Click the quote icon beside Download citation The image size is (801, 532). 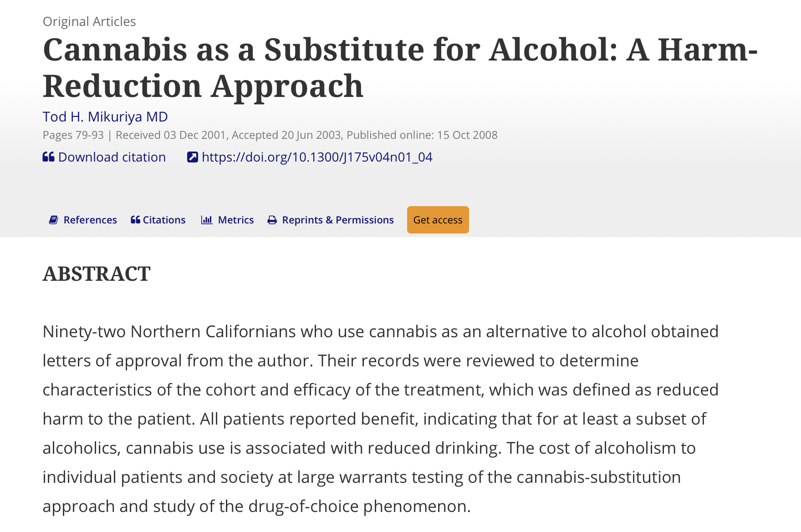point(48,157)
